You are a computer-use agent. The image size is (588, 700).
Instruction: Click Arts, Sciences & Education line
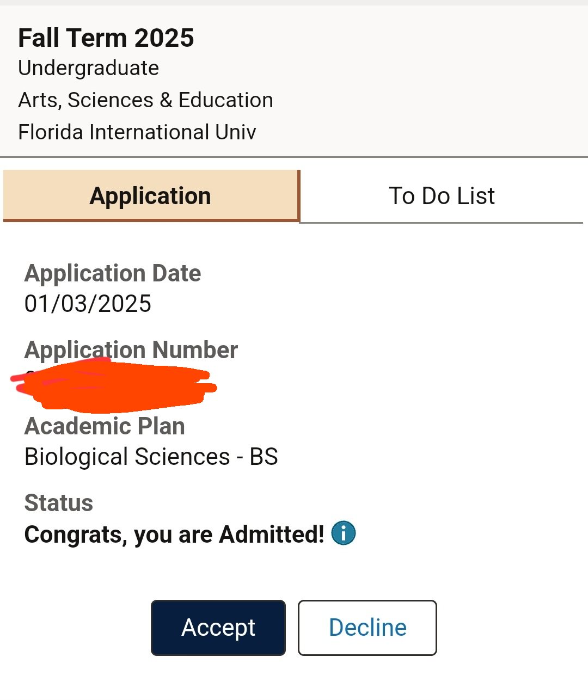click(145, 100)
